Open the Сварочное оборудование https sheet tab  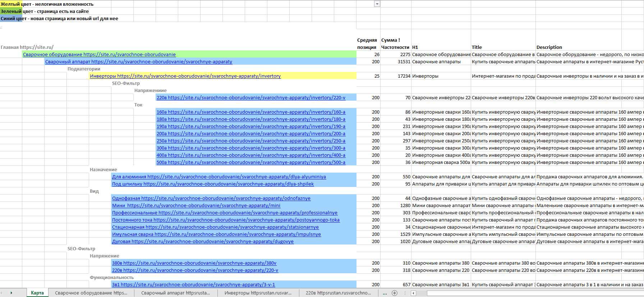[x=91, y=293]
